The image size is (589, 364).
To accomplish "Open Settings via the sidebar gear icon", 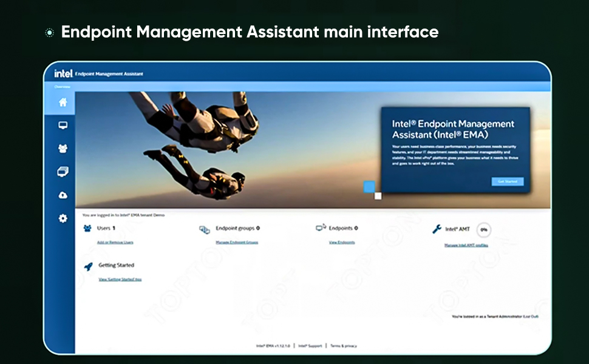I will (x=63, y=218).
